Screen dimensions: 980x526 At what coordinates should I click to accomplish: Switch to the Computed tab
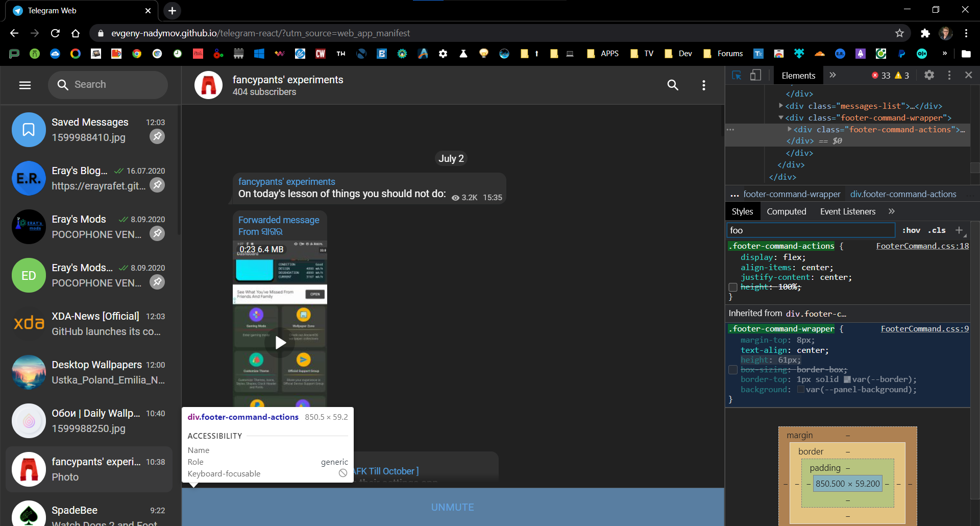point(787,211)
